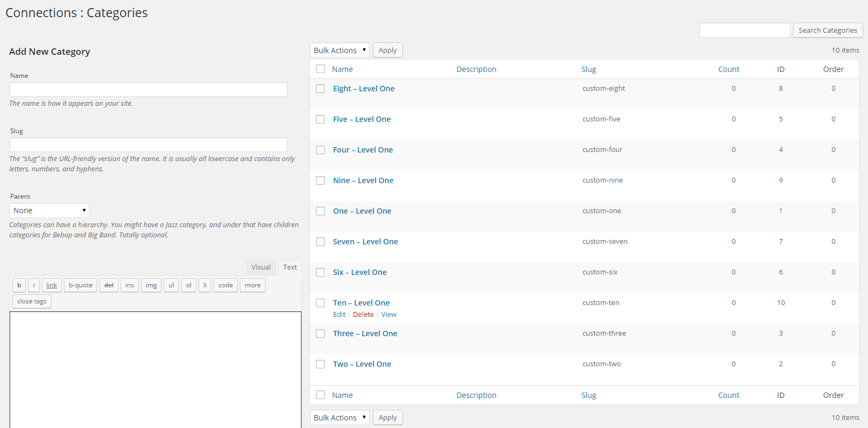Click the ul list quicktag button
Viewport: 868px width, 428px height.
click(172, 285)
